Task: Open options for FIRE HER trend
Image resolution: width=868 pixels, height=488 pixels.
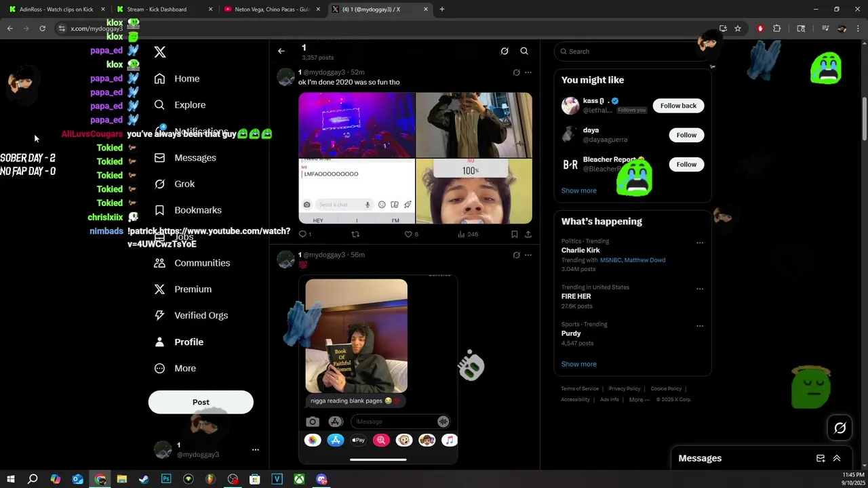Action: 700,289
